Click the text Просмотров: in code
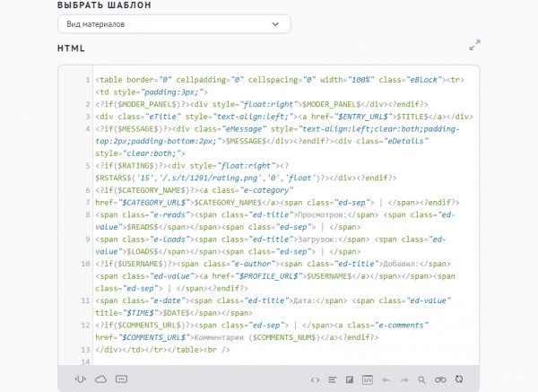This screenshot has height=392, width=538. click(322, 215)
